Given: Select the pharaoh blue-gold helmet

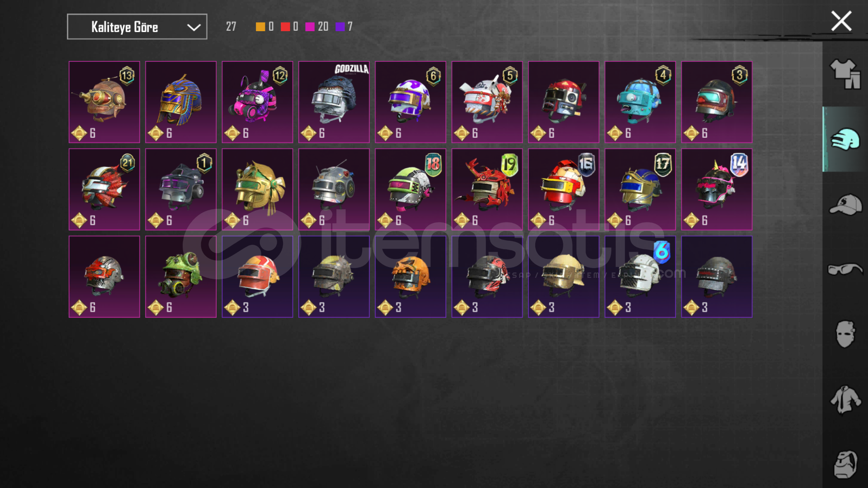Looking at the screenshot, I should pos(181,102).
